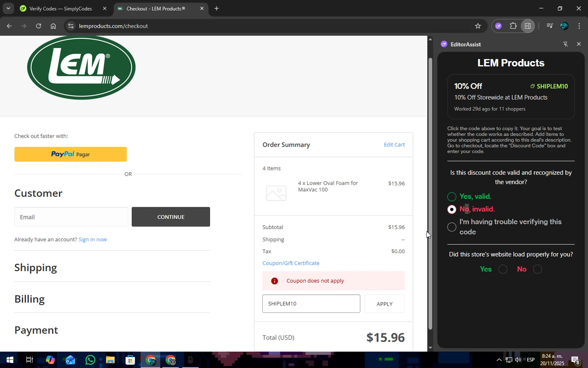Open Outlook from the taskbar
The width and height of the screenshot is (588, 368).
pos(70,360)
